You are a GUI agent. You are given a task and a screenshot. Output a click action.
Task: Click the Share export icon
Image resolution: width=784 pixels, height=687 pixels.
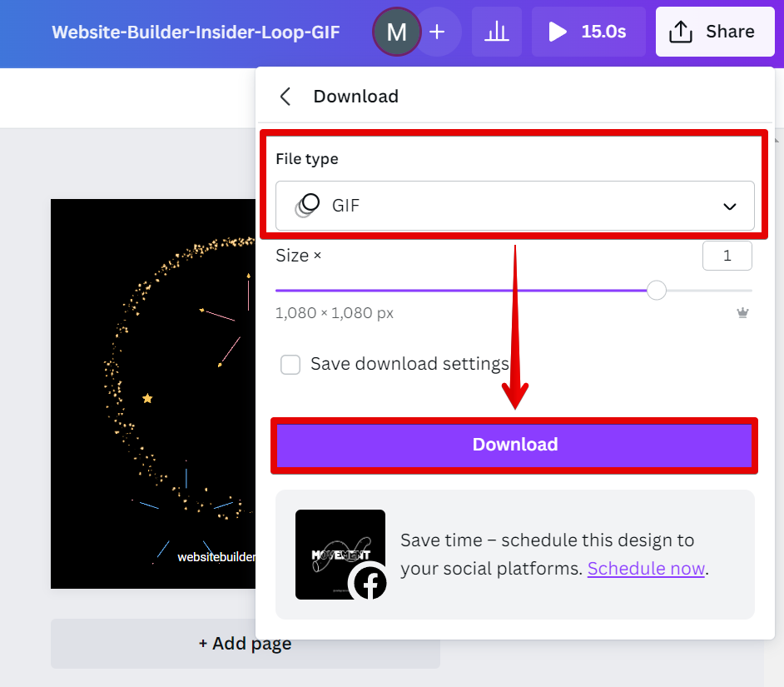pyautogui.click(x=682, y=32)
